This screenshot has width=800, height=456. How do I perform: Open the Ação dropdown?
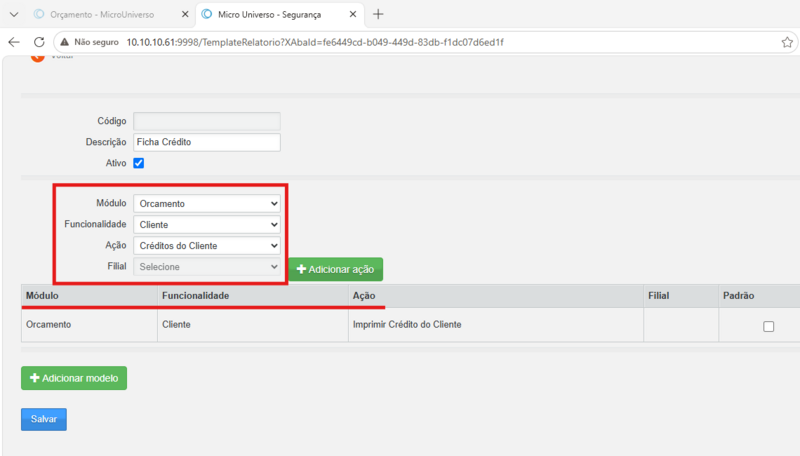pyautogui.click(x=207, y=246)
